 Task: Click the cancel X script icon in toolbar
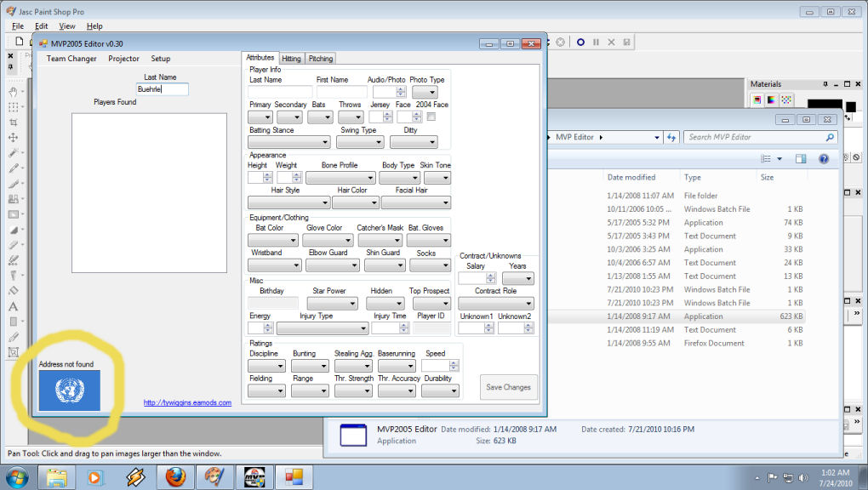click(611, 42)
